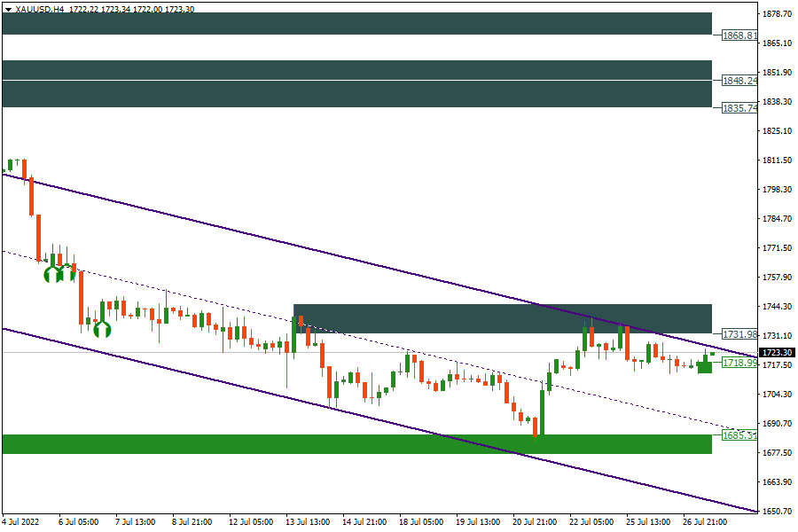Click the 1848.24 price level label
Viewport: 798px width, 532px height.
point(739,81)
